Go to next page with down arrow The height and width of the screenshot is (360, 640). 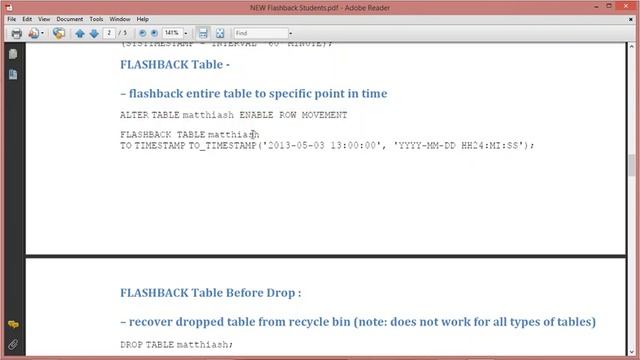click(94, 33)
